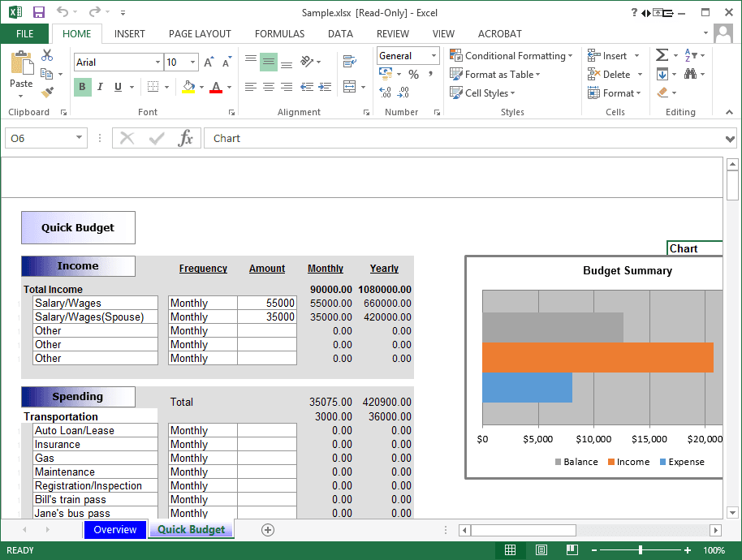Screen dimensions: 742x560
Task: Decrease font size with the smaller A icon
Action: (x=227, y=62)
